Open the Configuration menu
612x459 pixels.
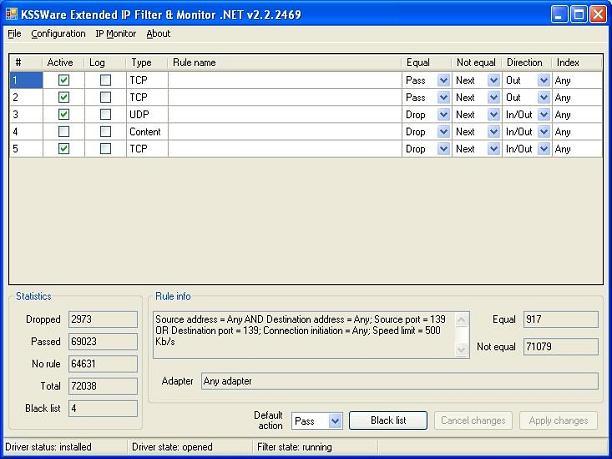pos(58,34)
